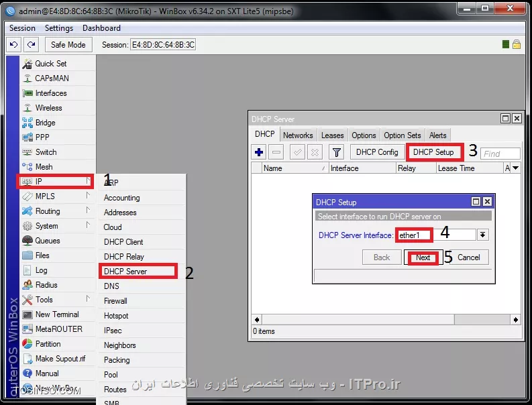Select Hotspot in IP submenu
Image resolution: width=532 pixels, height=405 pixels.
(x=141, y=316)
